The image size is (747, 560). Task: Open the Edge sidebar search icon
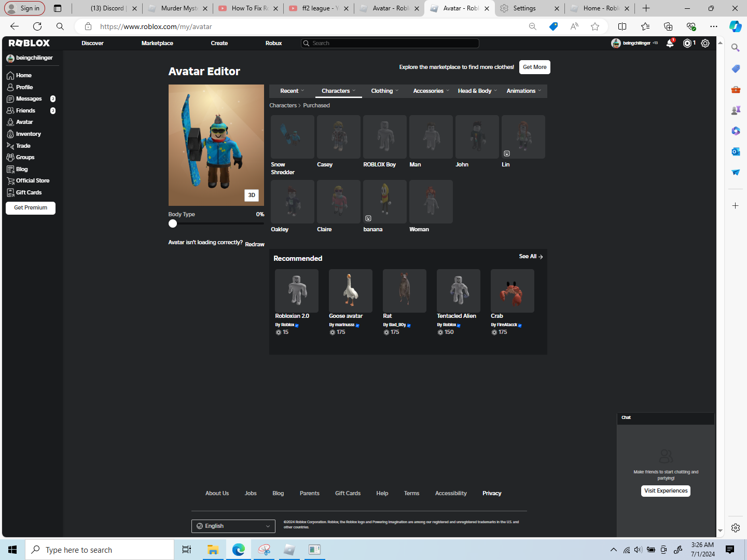(x=736, y=48)
